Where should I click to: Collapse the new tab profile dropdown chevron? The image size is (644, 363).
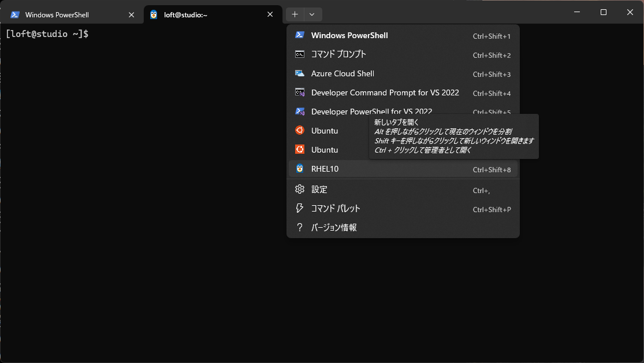coord(312,14)
